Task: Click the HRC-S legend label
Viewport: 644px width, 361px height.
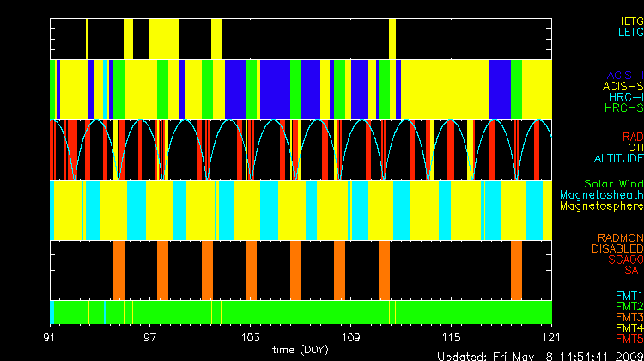Action: (623, 108)
